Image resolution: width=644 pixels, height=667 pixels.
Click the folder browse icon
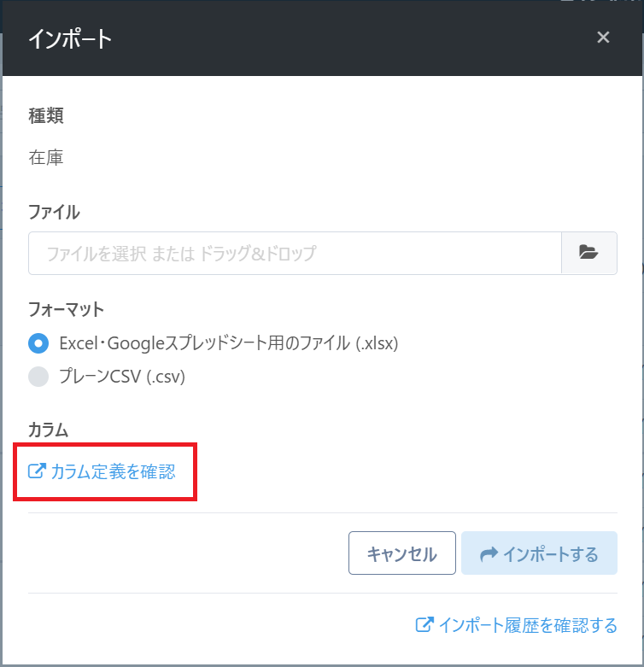pyautogui.click(x=588, y=253)
